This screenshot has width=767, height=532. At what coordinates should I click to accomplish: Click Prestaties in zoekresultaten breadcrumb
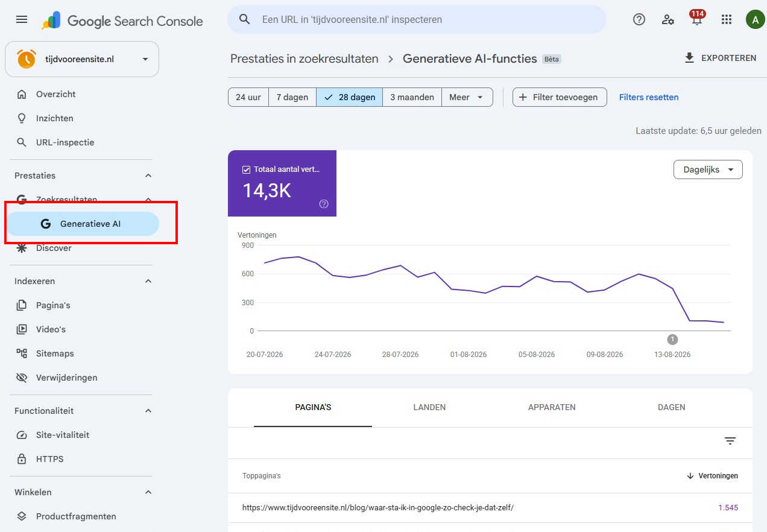(305, 59)
